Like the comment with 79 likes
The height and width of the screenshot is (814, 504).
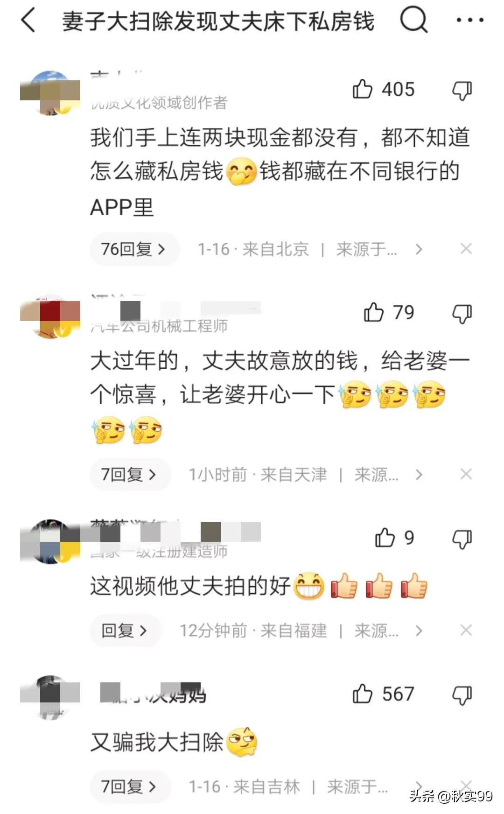374,312
